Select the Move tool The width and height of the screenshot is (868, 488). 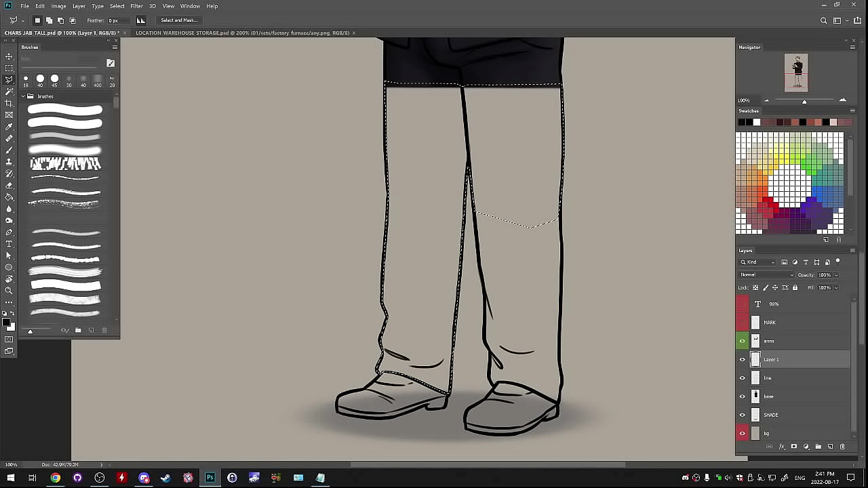click(9, 56)
